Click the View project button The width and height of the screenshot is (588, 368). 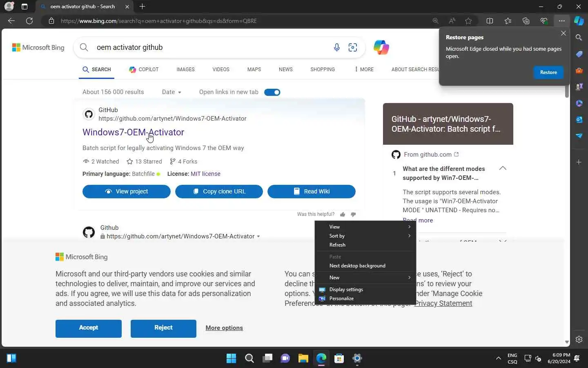tap(127, 191)
